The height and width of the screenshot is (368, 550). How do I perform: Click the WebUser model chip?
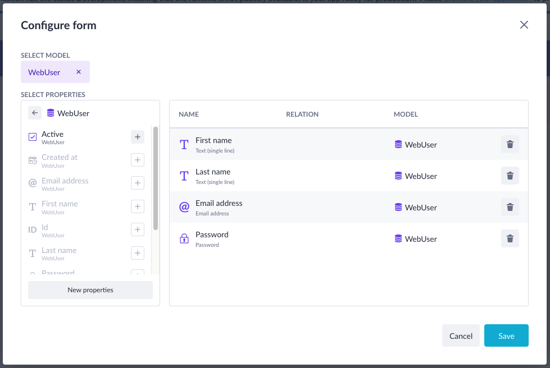tap(55, 72)
